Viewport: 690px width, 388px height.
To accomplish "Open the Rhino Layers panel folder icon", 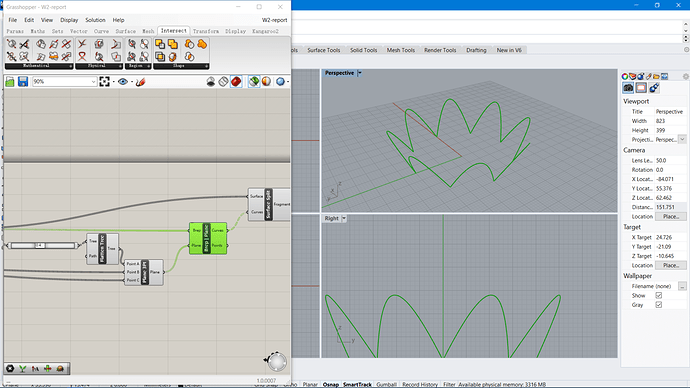I will [x=656, y=76].
